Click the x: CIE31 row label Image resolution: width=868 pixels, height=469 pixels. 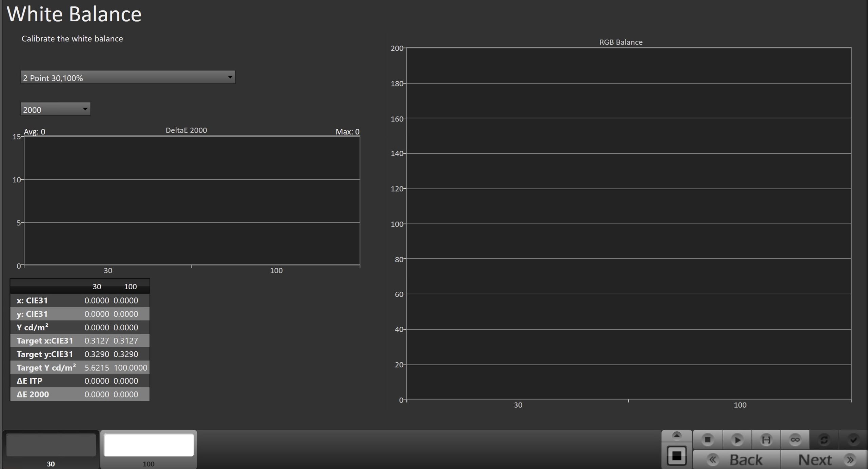(32, 300)
